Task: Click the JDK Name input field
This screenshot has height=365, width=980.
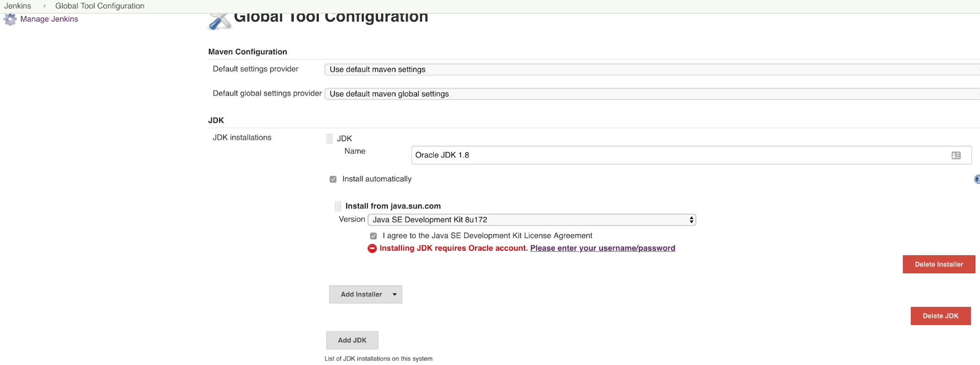Action: point(691,155)
